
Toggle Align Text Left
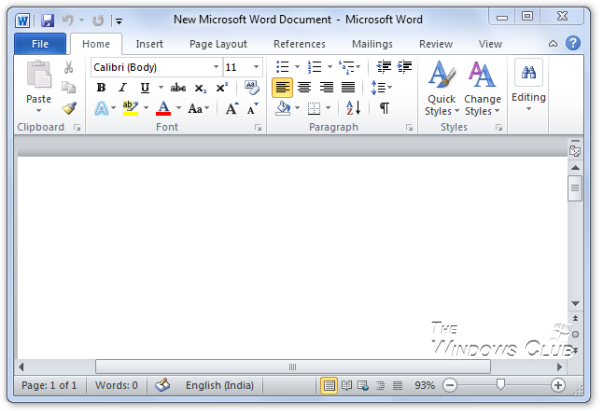click(x=282, y=88)
